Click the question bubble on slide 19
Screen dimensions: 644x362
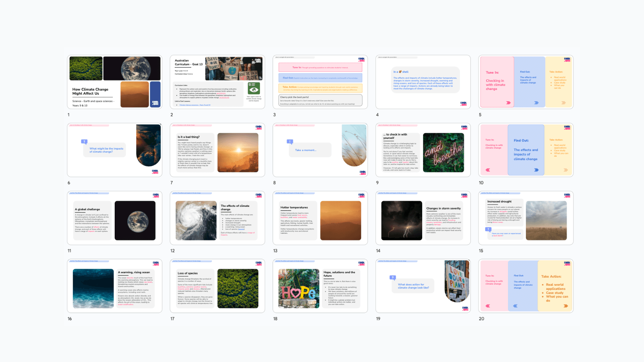393,277
